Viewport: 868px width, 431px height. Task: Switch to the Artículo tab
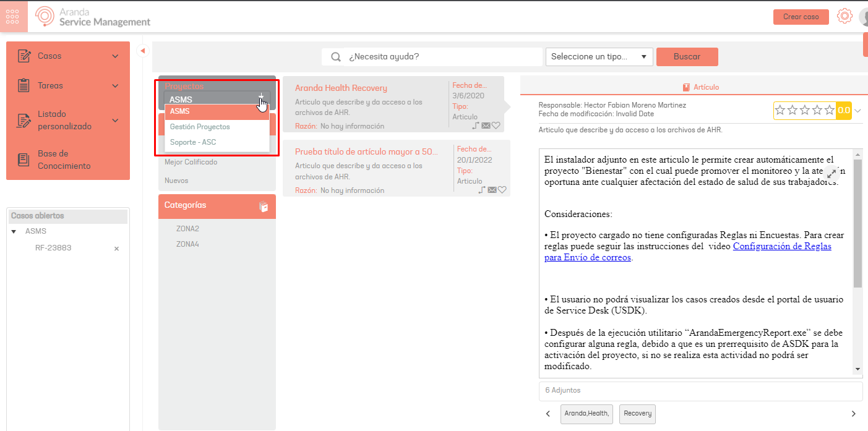click(700, 87)
